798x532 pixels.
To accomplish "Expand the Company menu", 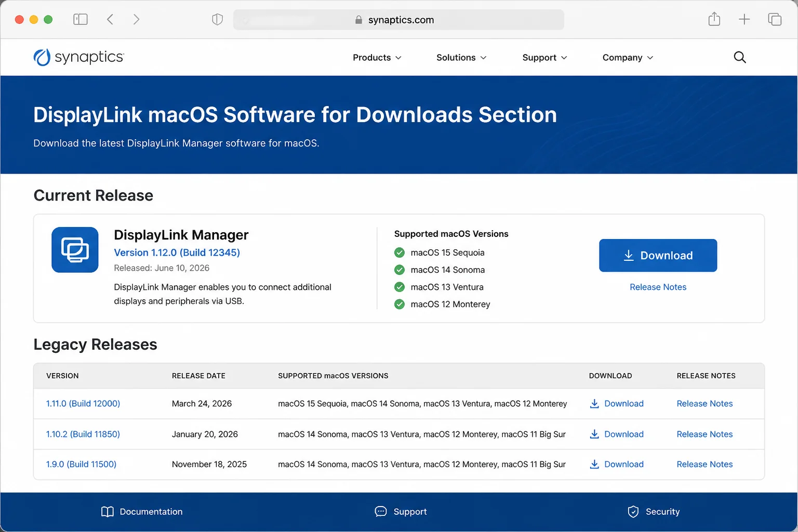I will pos(628,58).
